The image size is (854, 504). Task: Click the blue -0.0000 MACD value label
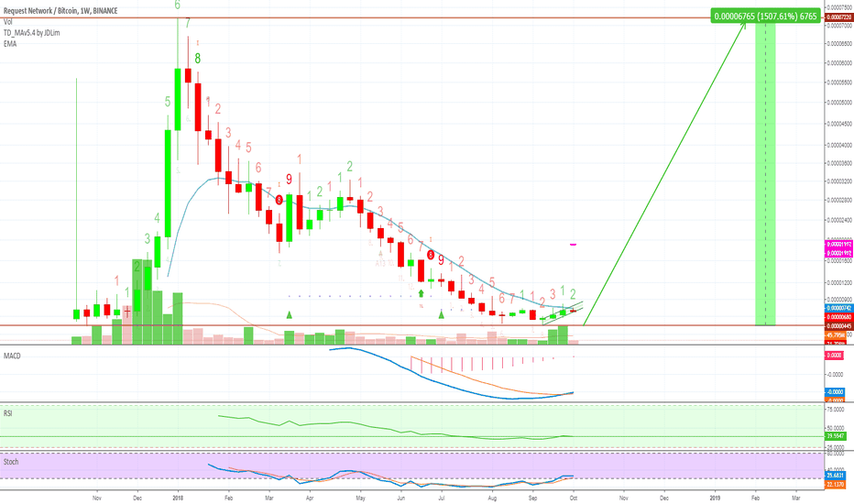tap(836, 392)
